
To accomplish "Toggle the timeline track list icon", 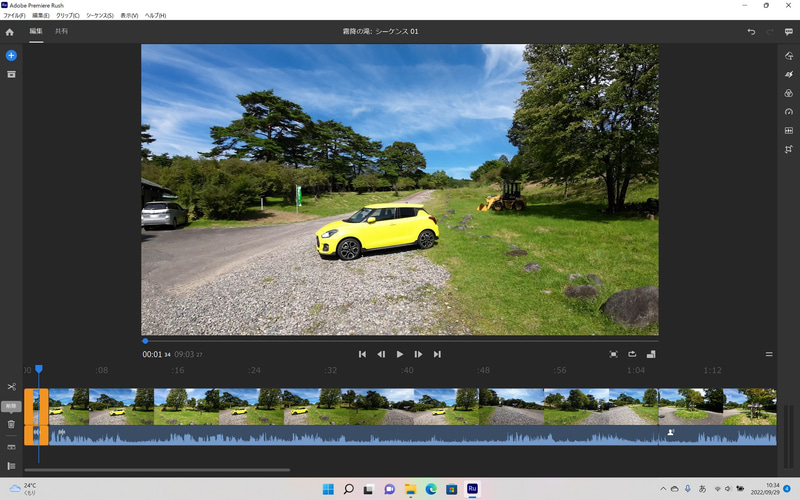I will pyautogui.click(x=11, y=466).
